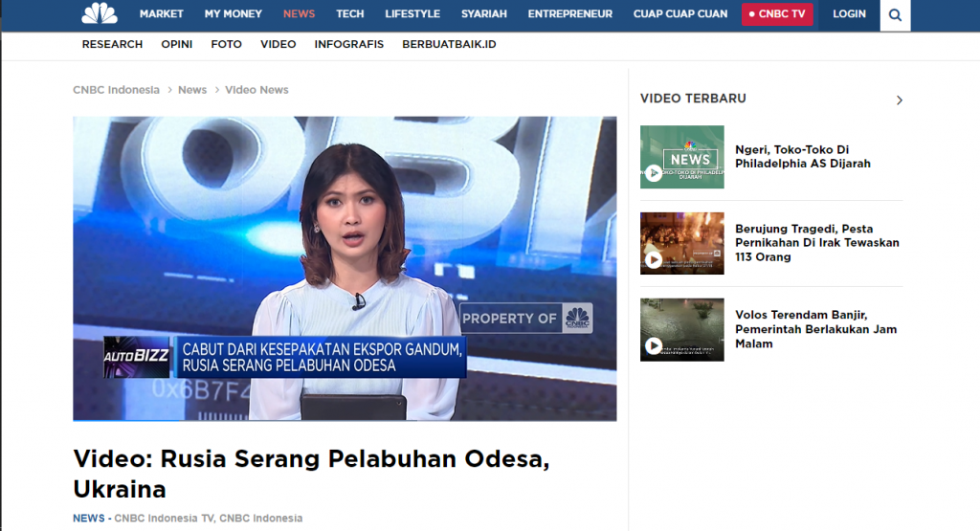
Task: Open the Lifestyle menu
Action: (412, 13)
